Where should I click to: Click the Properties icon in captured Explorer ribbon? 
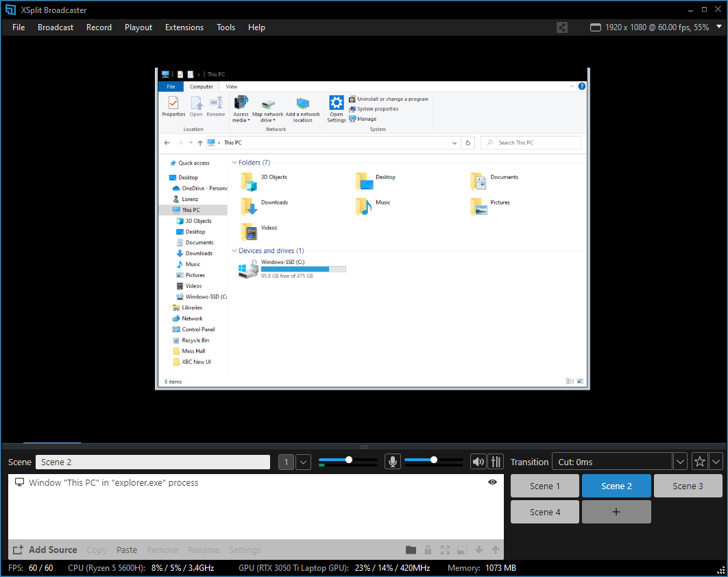click(173, 103)
